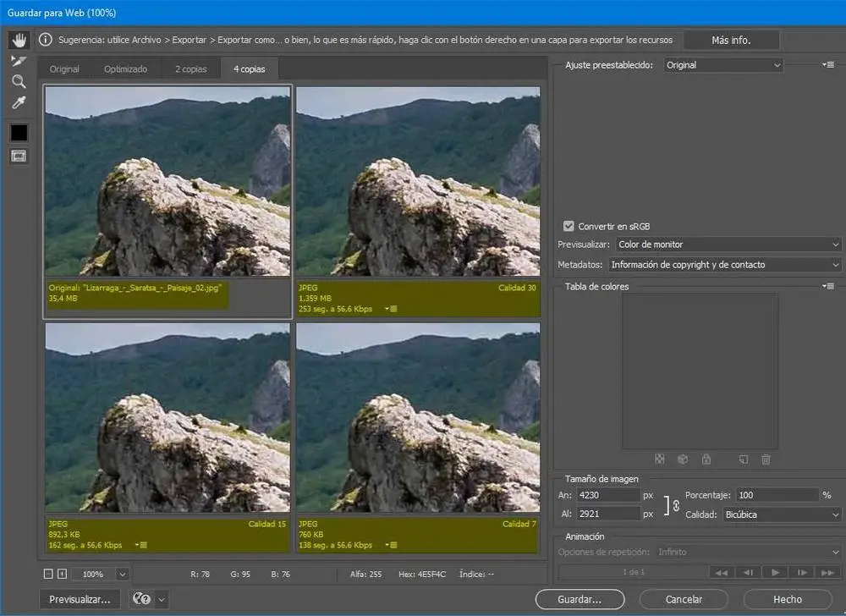Viewport: 846px width, 616px height.
Task: Open the preset options menu icon
Action: pyautogui.click(x=829, y=65)
